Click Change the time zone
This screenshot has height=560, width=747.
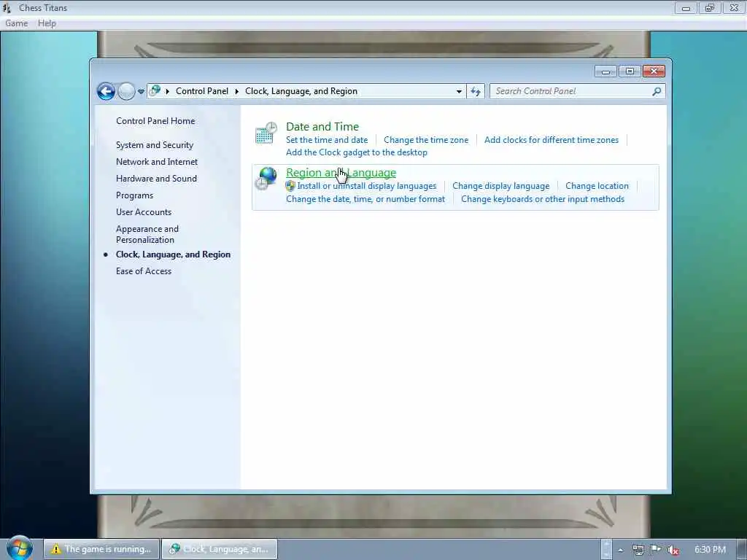426,140
